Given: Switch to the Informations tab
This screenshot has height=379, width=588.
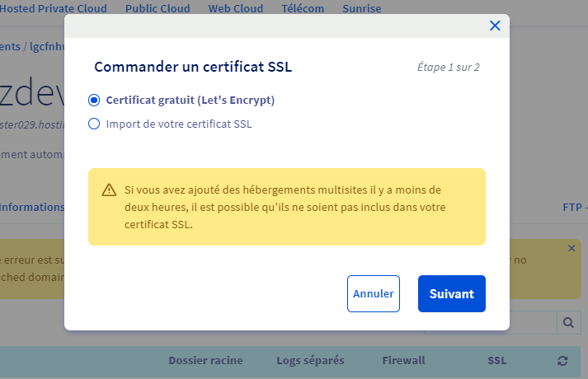Looking at the screenshot, I should [33, 208].
